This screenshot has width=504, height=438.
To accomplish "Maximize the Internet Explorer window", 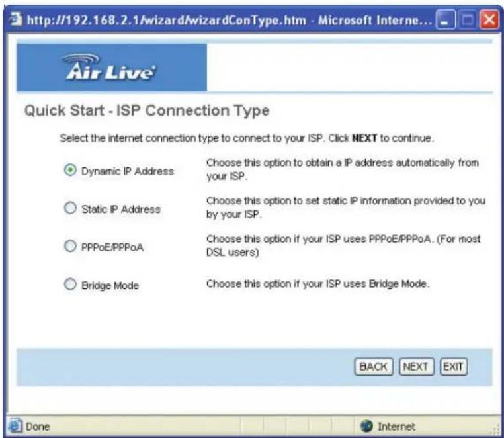I will (x=468, y=20).
